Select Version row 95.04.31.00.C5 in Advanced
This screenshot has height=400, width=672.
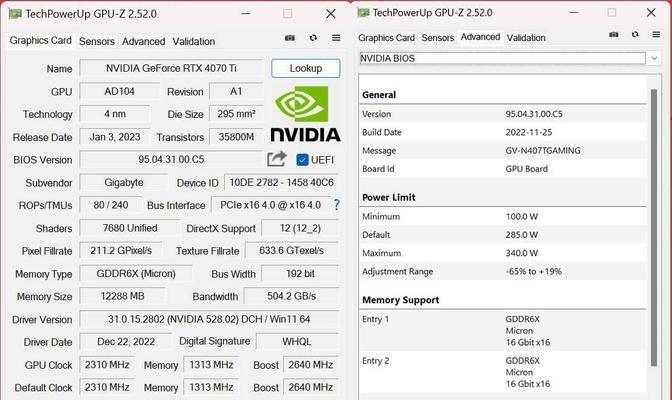pos(503,114)
